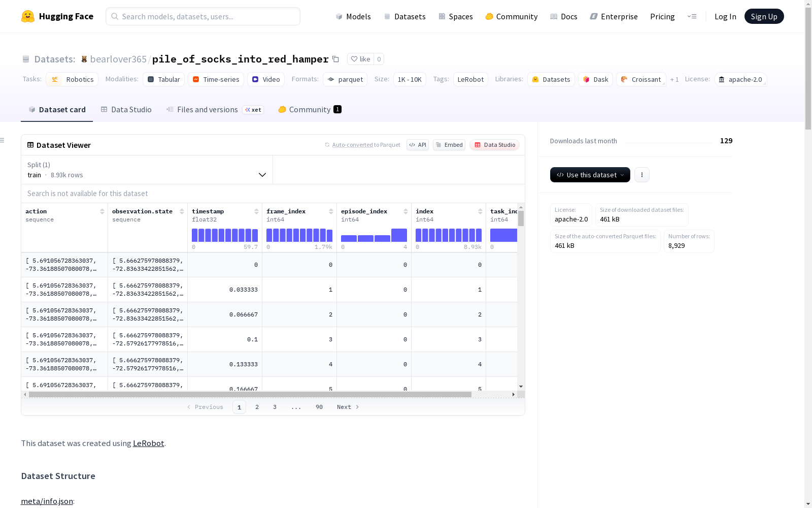The image size is (812, 508).
Task: Focus the search models input field
Action: point(203,16)
